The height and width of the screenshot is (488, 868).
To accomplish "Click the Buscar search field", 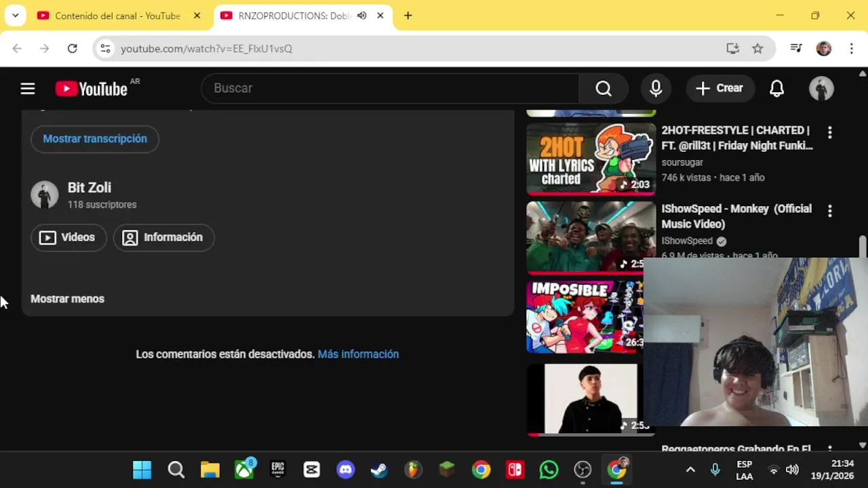I will (x=390, y=88).
